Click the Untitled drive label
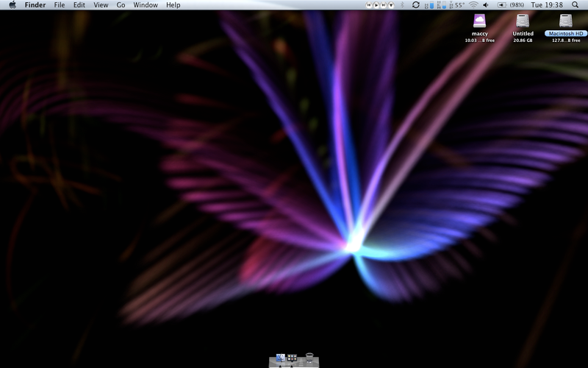Viewport: 588px width, 368px height. pyautogui.click(x=523, y=33)
